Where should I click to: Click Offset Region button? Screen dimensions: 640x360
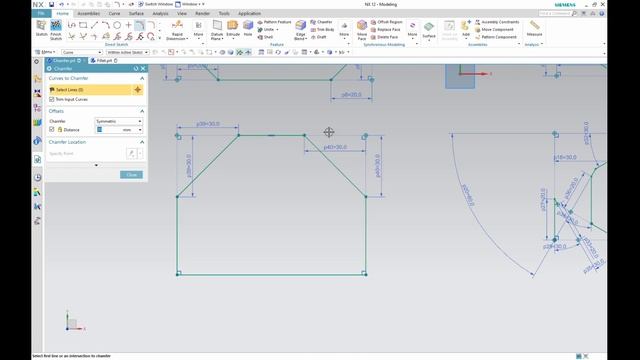[387, 22]
